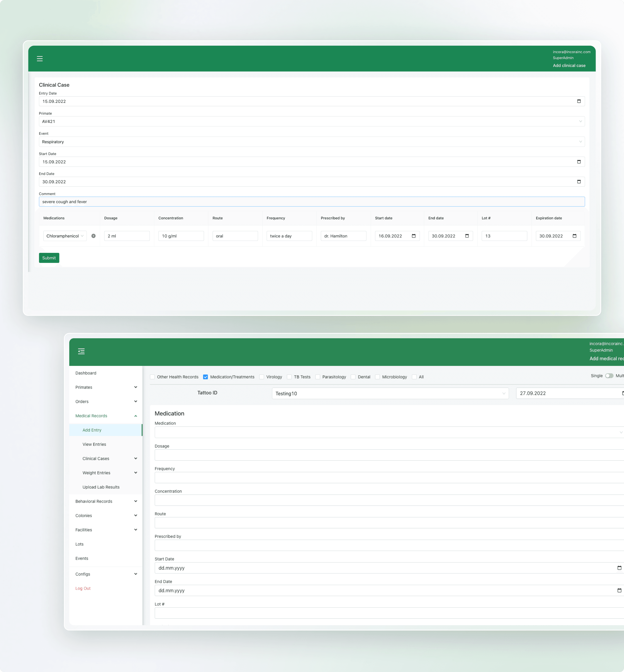Open Tattoo ID Testing10 dropdown

[x=390, y=393]
